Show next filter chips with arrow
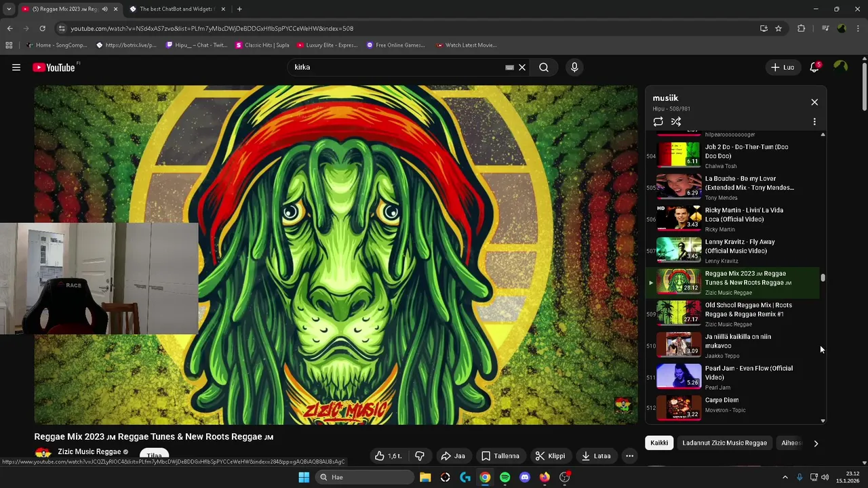The height and width of the screenshot is (488, 868). click(816, 443)
